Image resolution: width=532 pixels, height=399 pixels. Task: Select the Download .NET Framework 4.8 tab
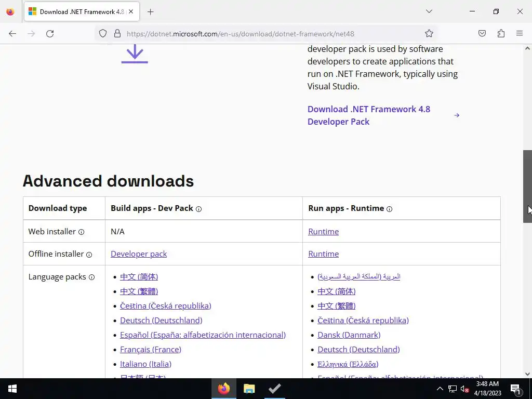click(82, 12)
